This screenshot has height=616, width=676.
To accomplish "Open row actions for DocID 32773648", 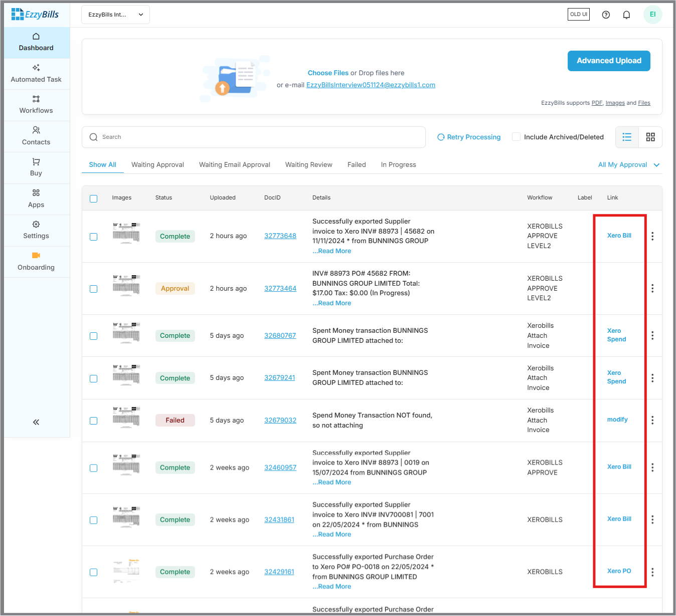I will coord(652,236).
